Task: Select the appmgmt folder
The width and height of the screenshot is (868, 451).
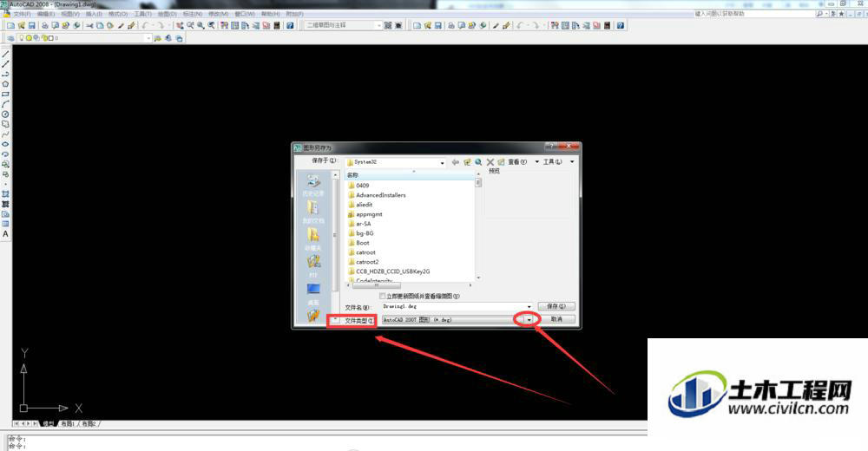Action: point(365,214)
